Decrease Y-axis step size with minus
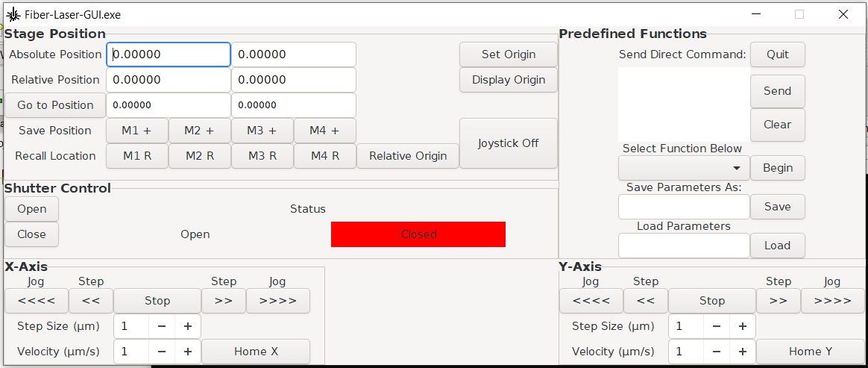 (717, 326)
